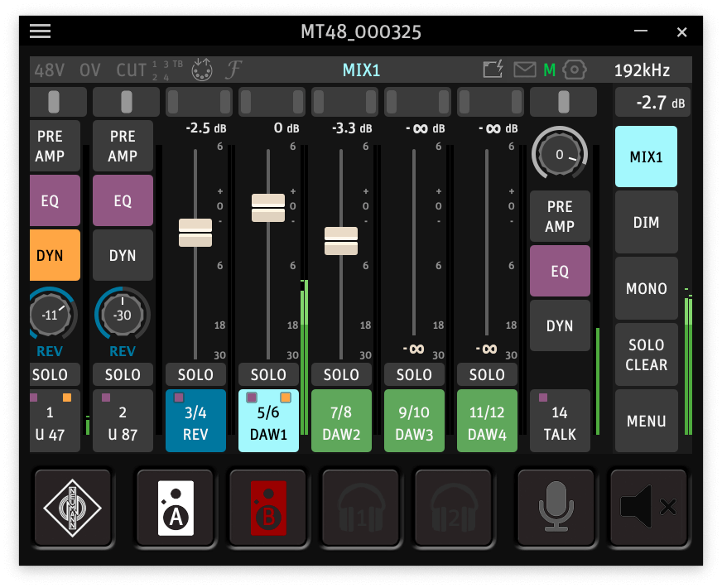Select headphone output 1
This screenshot has width=722, height=588.
click(x=360, y=508)
